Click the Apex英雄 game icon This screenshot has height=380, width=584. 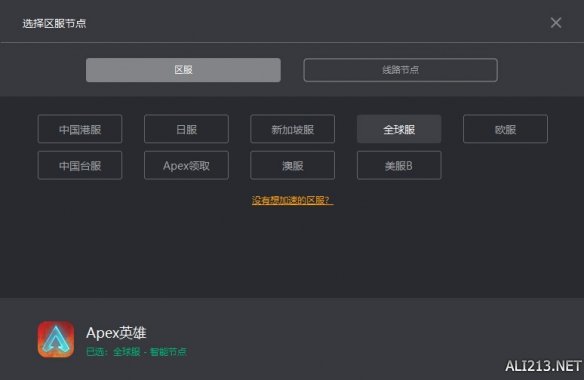coord(56,339)
